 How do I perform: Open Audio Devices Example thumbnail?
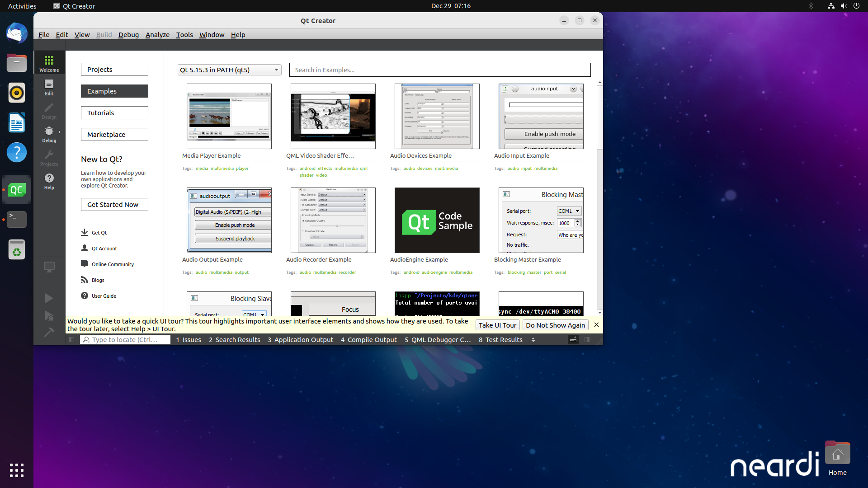pyautogui.click(x=437, y=116)
